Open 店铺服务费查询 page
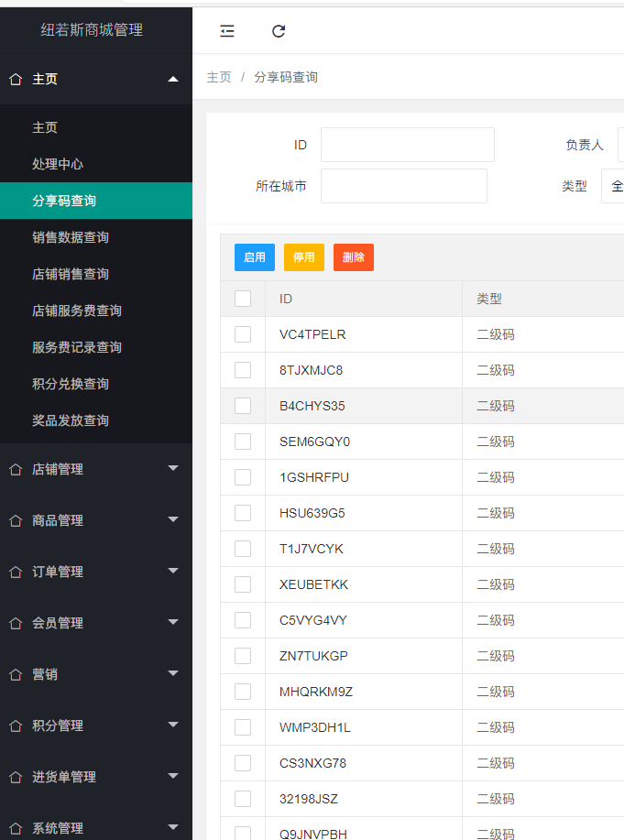624x840 pixels. 96,311
